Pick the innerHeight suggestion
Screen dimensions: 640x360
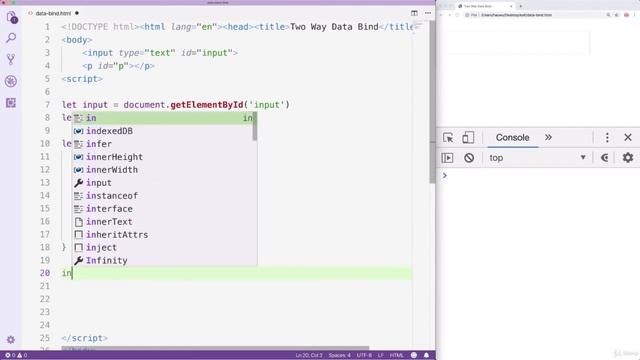click(x=164, y=157)
